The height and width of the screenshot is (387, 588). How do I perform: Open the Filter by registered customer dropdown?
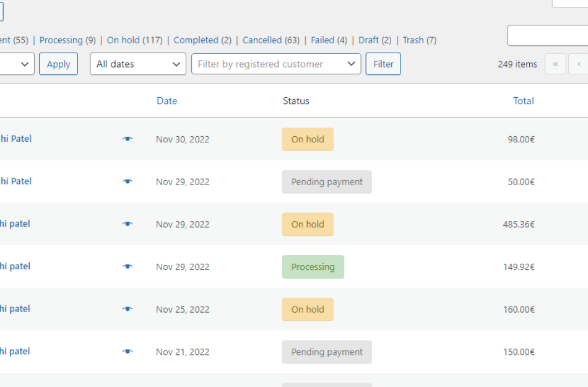pos(276,64)
